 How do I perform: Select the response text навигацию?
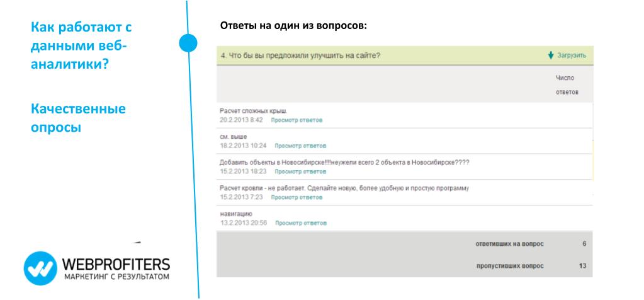235,214
